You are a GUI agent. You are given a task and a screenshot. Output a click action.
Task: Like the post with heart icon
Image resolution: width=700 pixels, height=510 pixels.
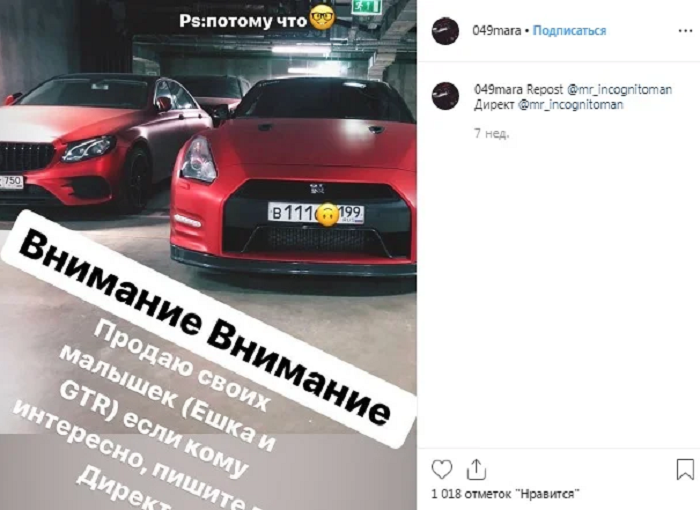click(442, 470)
